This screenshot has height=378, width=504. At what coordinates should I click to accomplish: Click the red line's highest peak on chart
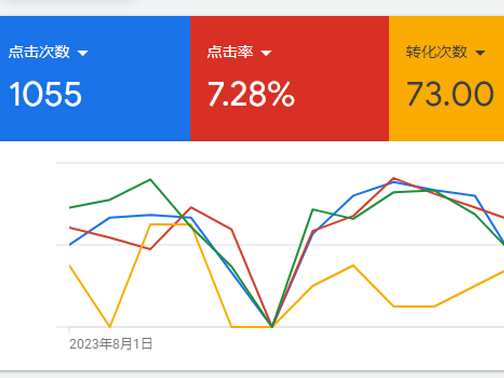pos(394,178)
